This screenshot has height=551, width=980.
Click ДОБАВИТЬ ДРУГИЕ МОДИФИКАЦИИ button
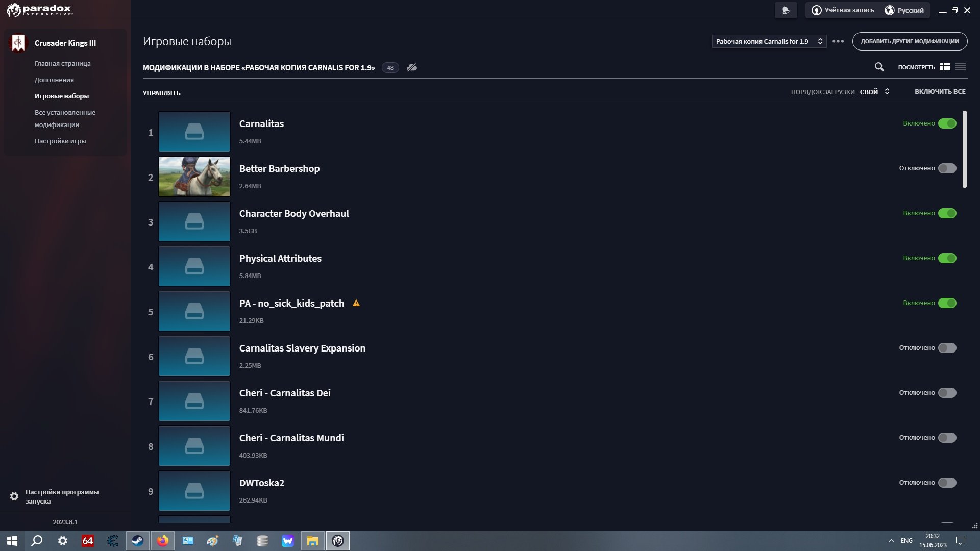click(910, 41)
